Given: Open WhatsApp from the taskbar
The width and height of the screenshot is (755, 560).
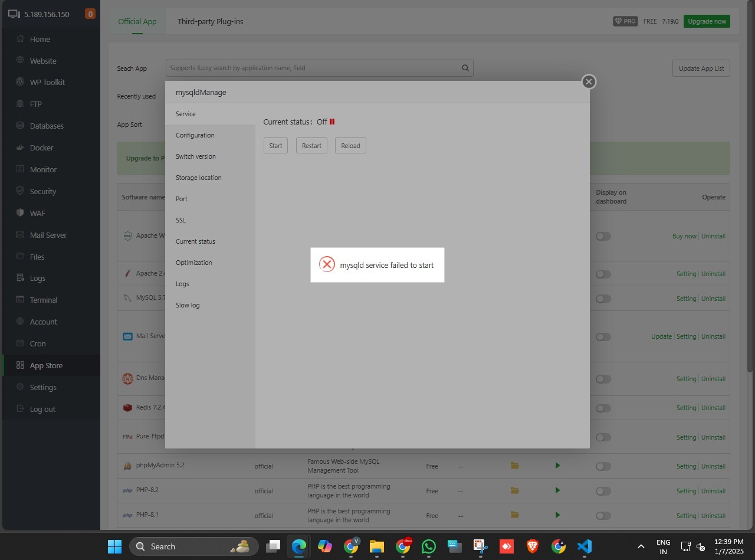Looking at the screenshot, I should tap(428, 546).
